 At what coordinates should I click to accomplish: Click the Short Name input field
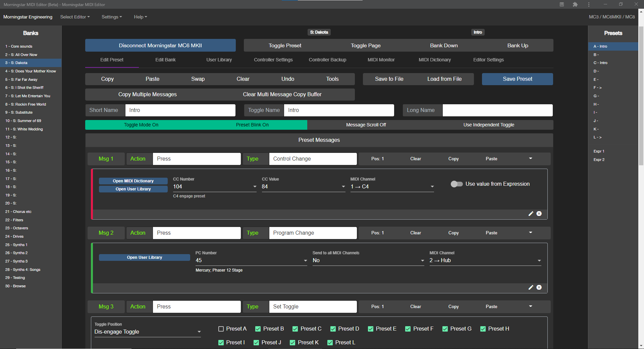pos(180,110)
